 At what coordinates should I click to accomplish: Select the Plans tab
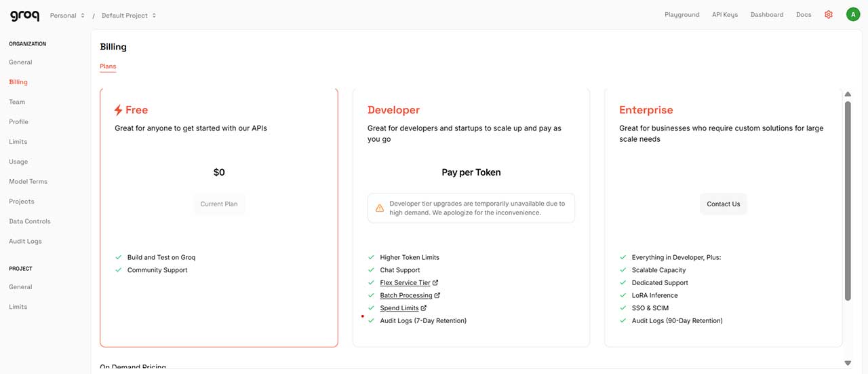coord(108,67)
